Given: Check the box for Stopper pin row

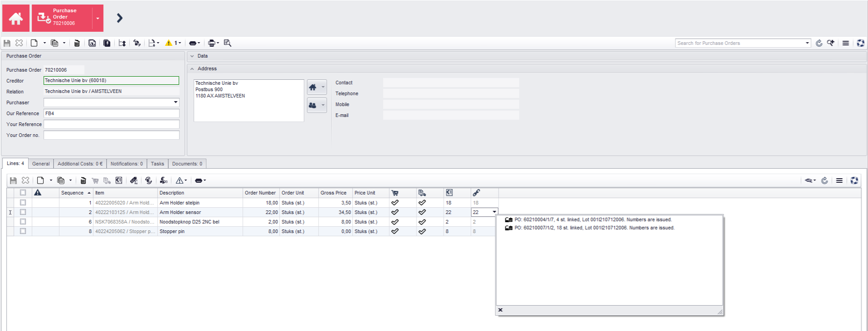Looking at the screenshot, I should (x=23, y=231).
